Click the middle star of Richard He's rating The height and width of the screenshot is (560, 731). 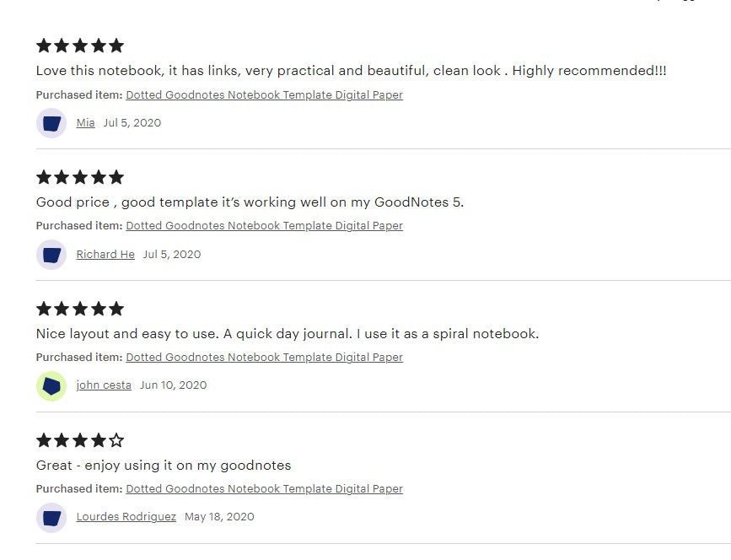coord(80,177)
